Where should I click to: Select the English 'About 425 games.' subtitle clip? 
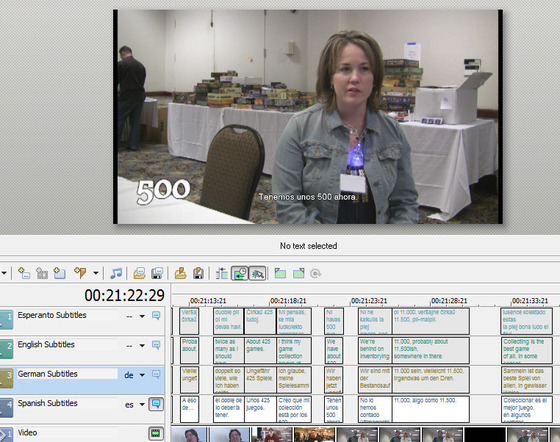coord(261,350)
